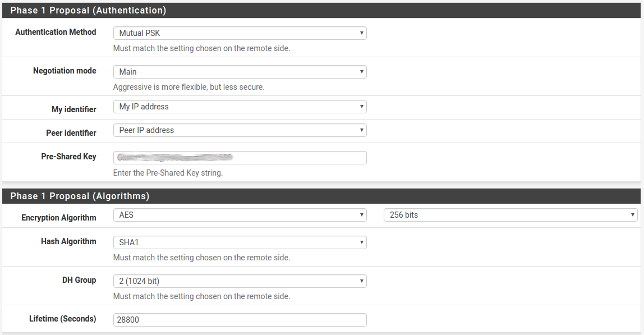Screen dimensions: 644x335
Task: Focus the Lifetime (Seconds) field containing 28800
Action: 240,320
